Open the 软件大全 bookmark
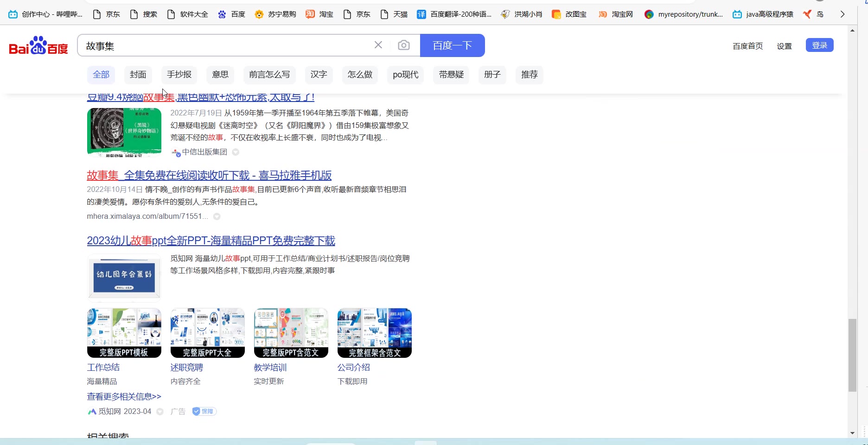 187,14
